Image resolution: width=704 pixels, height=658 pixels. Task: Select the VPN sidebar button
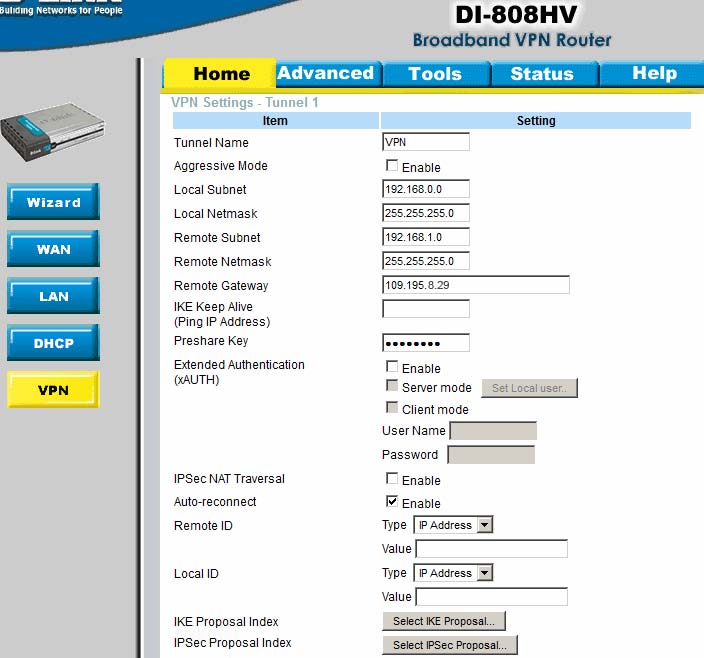(53, 390)
